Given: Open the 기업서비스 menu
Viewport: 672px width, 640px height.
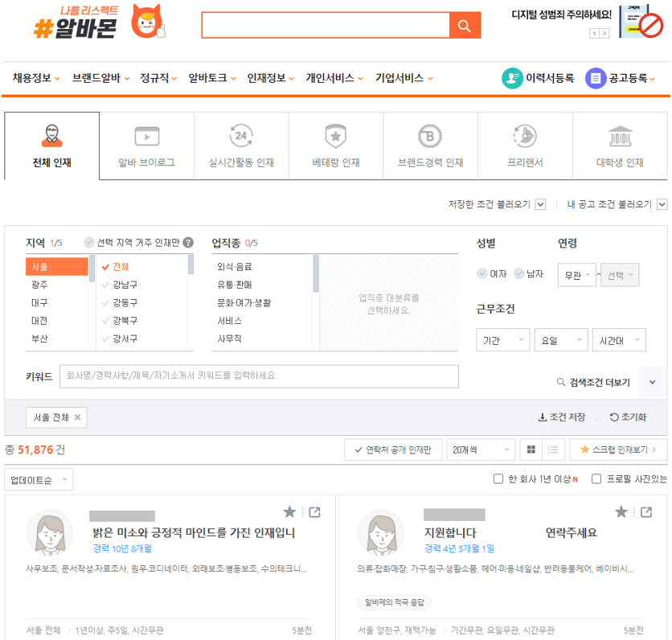Looking at the screenshot, I should [x=404, y=78].
